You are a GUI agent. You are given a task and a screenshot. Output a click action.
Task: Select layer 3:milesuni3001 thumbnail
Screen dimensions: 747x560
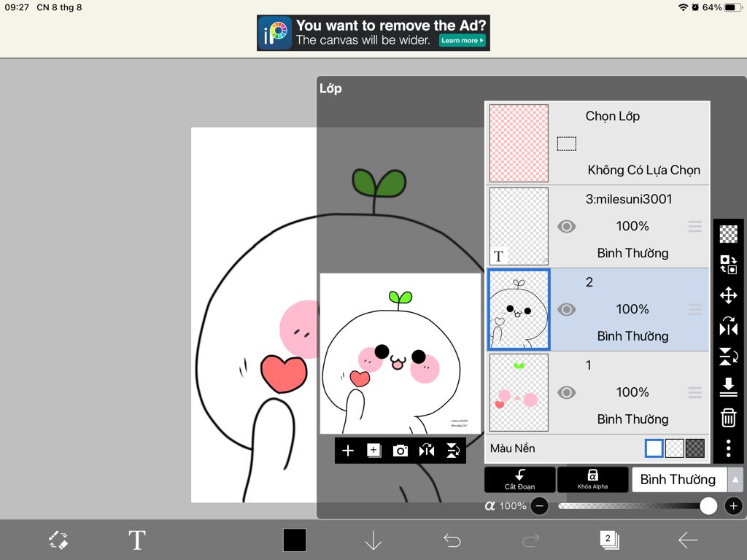click(519, 226)
